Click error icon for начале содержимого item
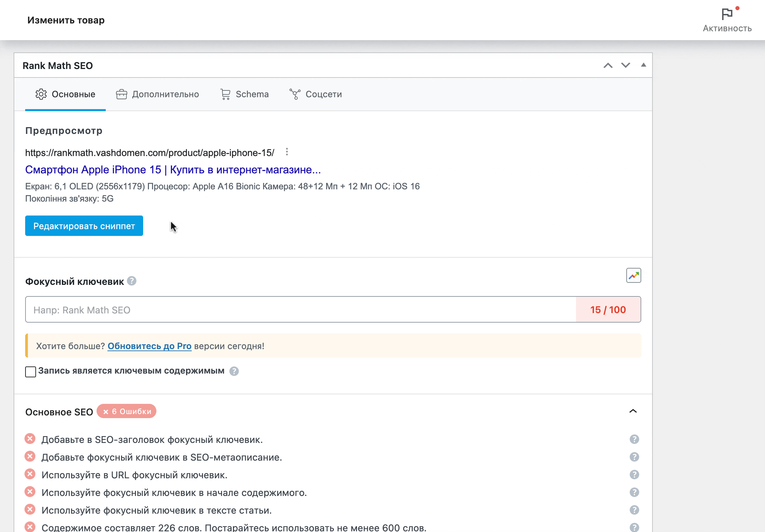 coord(30,492)
